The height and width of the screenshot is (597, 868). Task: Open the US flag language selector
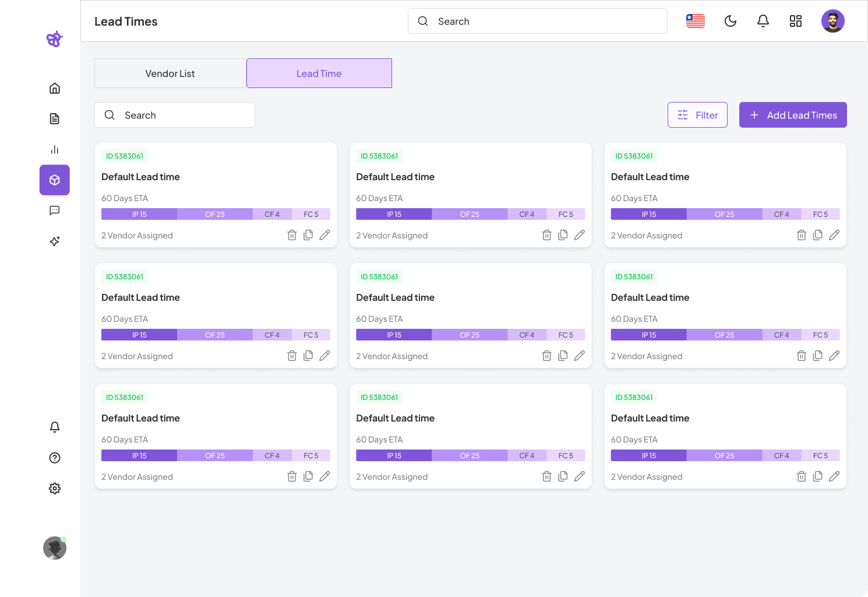point(695,22)
